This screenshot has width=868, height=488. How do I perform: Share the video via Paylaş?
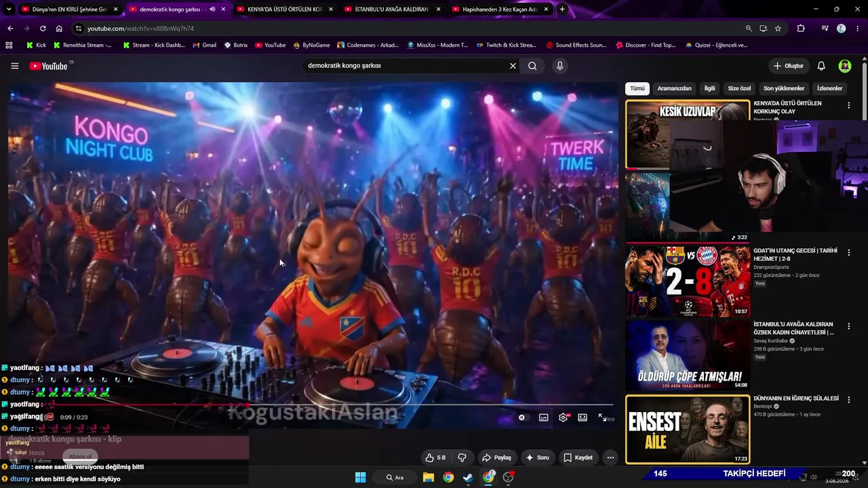pyautogui.click(x=496, y=457)
